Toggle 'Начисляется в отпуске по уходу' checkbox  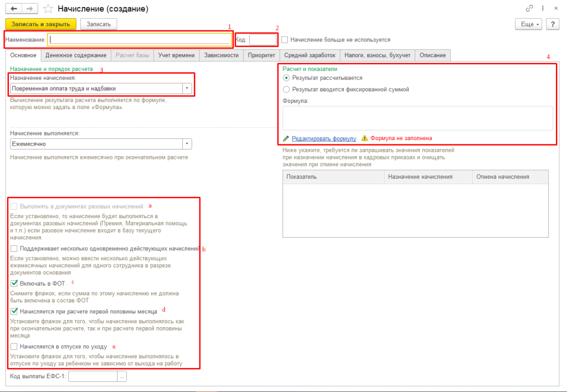point(14,347)
